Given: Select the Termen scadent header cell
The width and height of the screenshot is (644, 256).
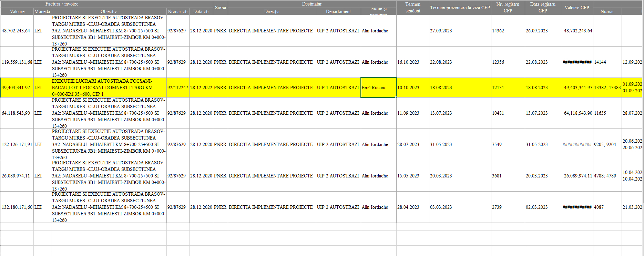Looking at the screenshot, I should (x=412, y=8).
